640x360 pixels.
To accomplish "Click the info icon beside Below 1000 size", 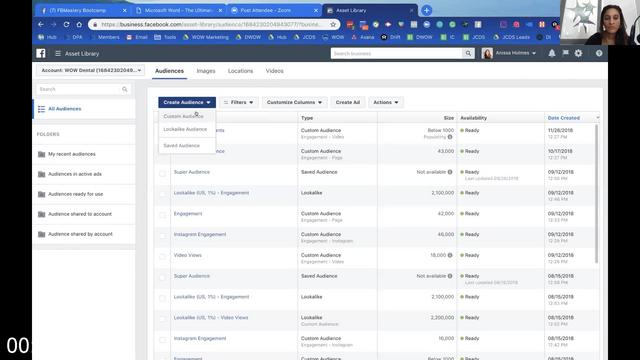I will coord(450,137).
